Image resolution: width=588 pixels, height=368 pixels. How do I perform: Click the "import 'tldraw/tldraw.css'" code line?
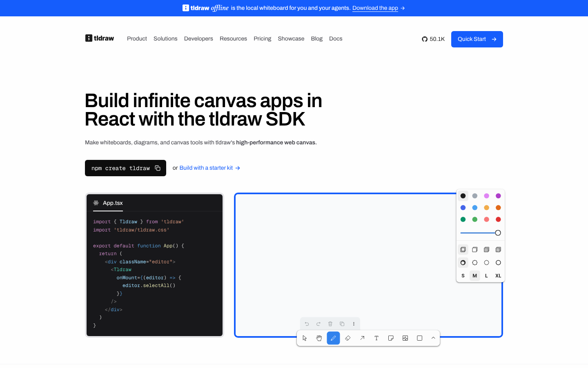click(131, 230)
